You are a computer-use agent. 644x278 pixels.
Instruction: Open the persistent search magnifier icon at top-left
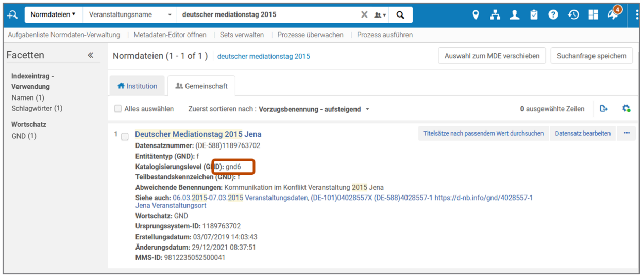point(13,15)
